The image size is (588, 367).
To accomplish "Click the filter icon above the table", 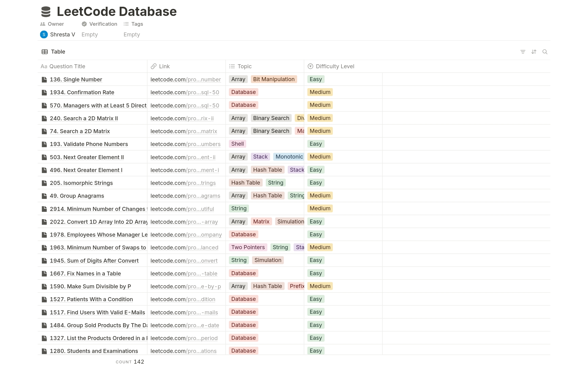I will pyautogui.click(x=523, y=52).
